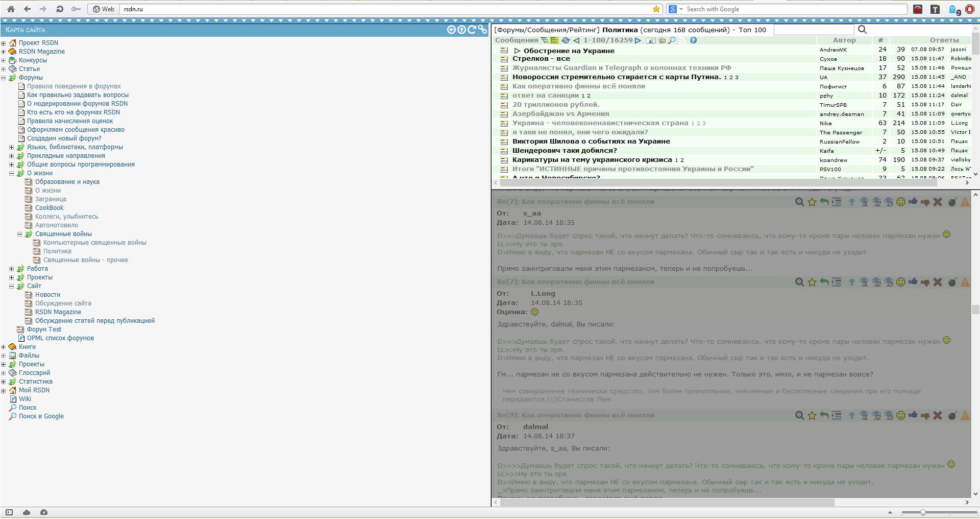This screenshot has height=519, width=980.
Task: Expand the Обострение на Украине thread
Action: coord(517,51)
